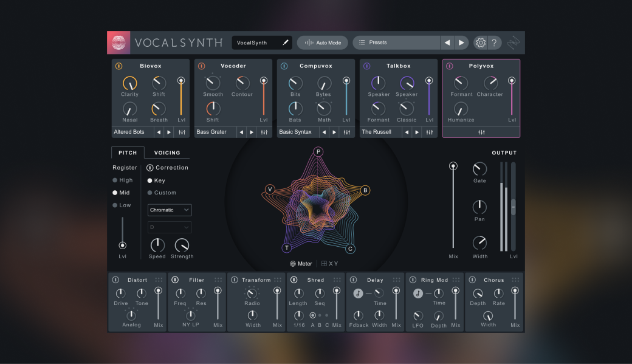Enable the Distort effect power button
632x364 pixels.
pyautogui.click(x=115, y=280)
